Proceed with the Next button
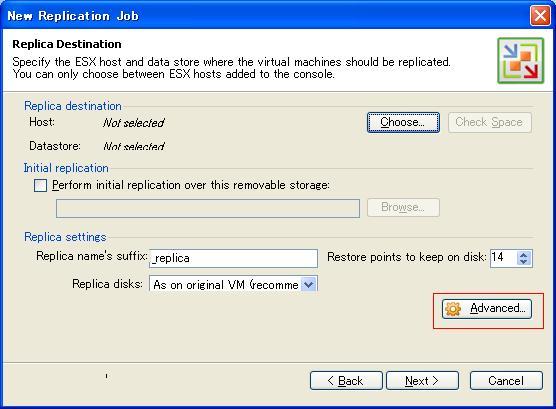The height and width of the screenshot is (409, 556). 422,381
